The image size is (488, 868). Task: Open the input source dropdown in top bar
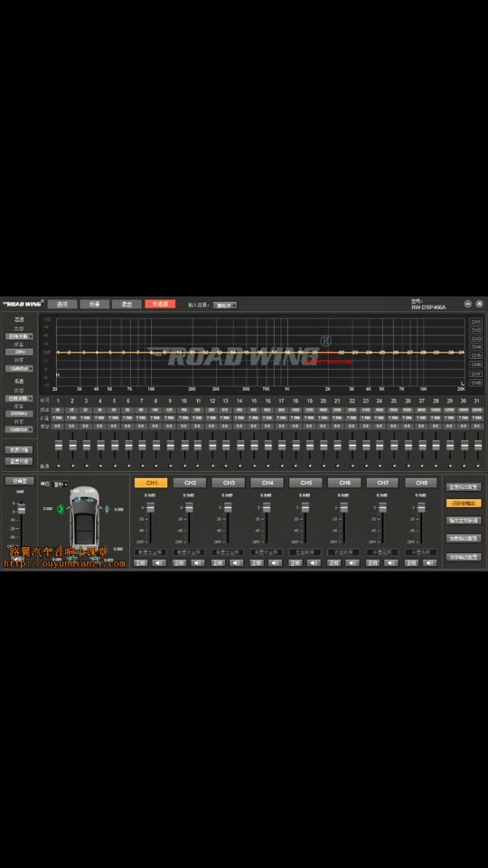pos(225,305)
